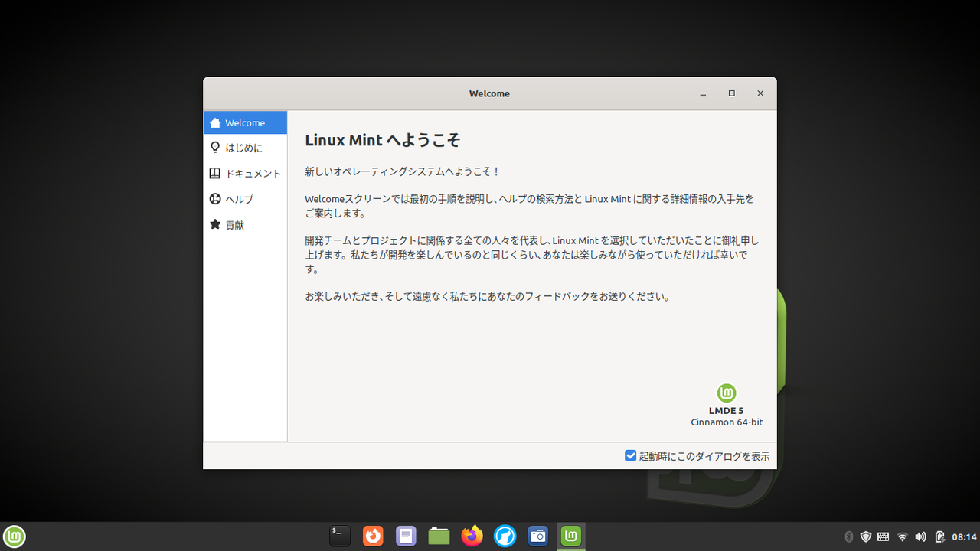The image size is (980, 551).
Task: Open the Wi-Fi network tray icon
Action: tap(903, 536)
